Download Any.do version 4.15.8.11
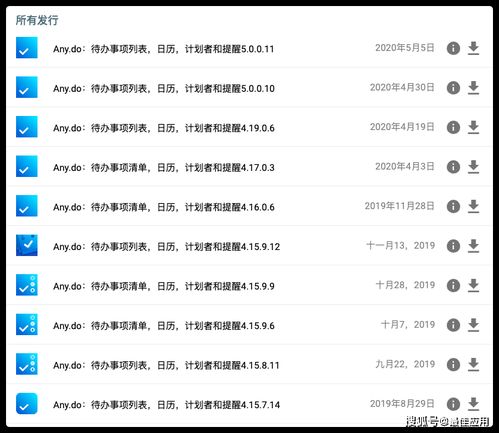 473,364
